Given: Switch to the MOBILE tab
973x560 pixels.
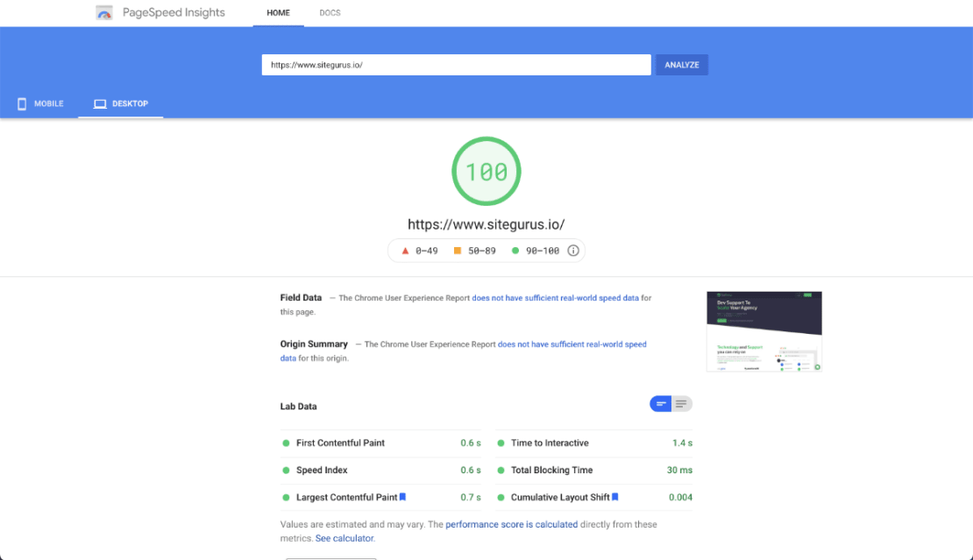Looking at the screenshot, I should pyautogui.click(x=40, y=103).
